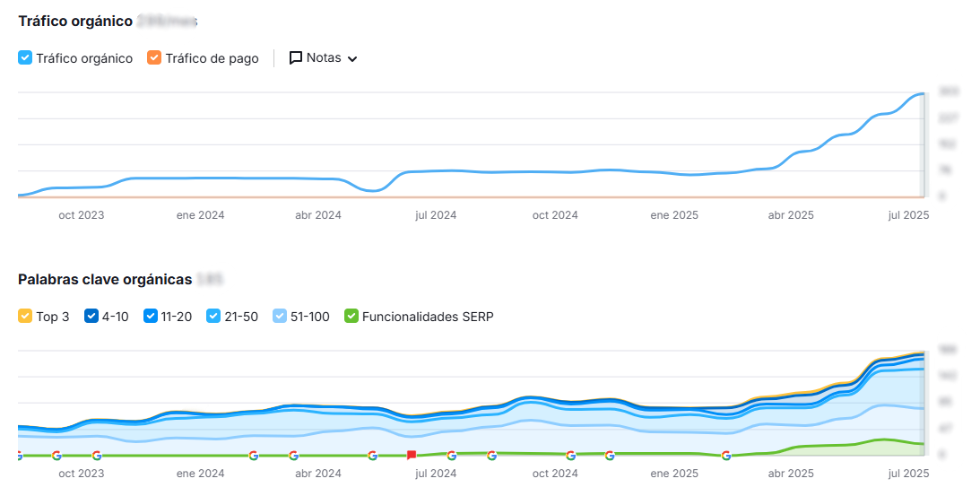This screenshot has width=980, height=496.
Task: Select Google marker immediately left of red flag
Action: (372, 456)
